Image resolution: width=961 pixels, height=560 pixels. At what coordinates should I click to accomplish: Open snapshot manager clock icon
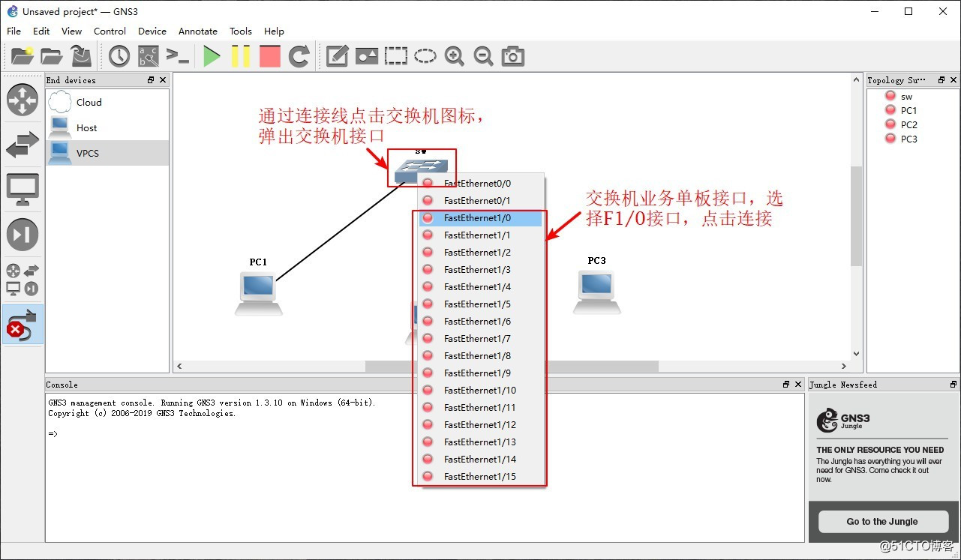point(119,55)
